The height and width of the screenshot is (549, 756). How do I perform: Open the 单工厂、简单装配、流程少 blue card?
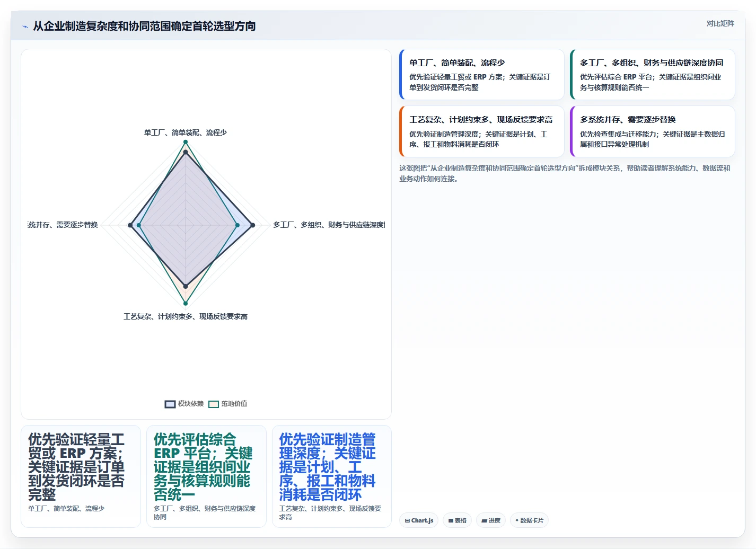(481, 75)
